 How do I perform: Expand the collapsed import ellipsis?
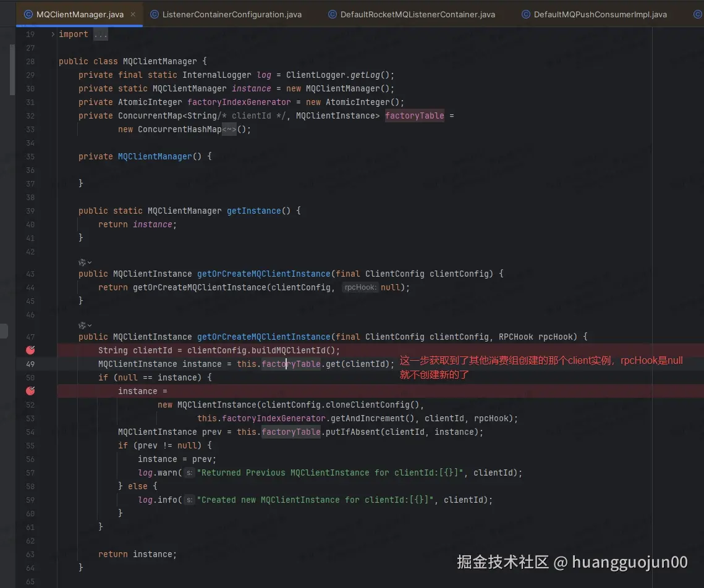click(x=101, y=35)
